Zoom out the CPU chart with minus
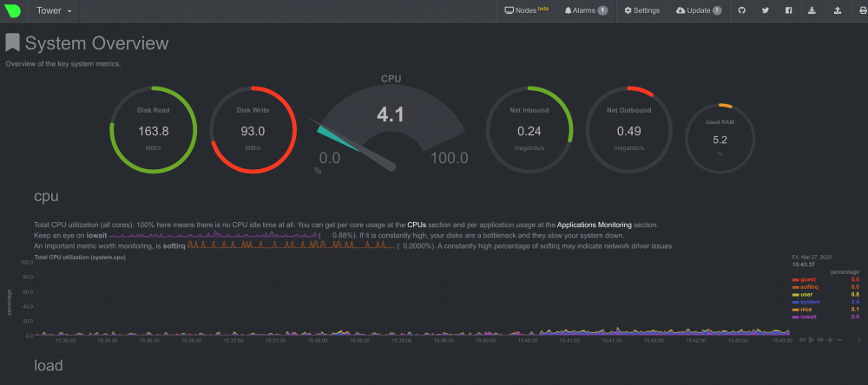The height and width of the screenshot is (385, 868). tap(839, 340)
